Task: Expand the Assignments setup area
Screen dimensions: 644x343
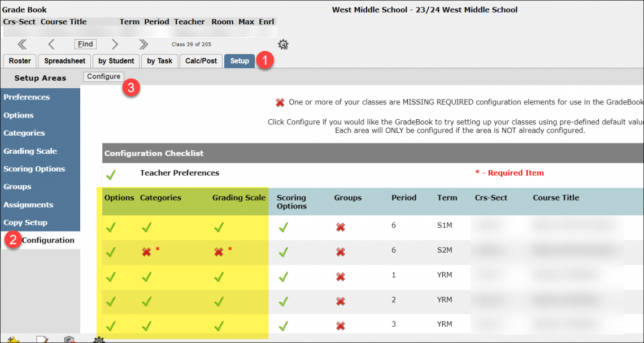Action: click(28, 205)
